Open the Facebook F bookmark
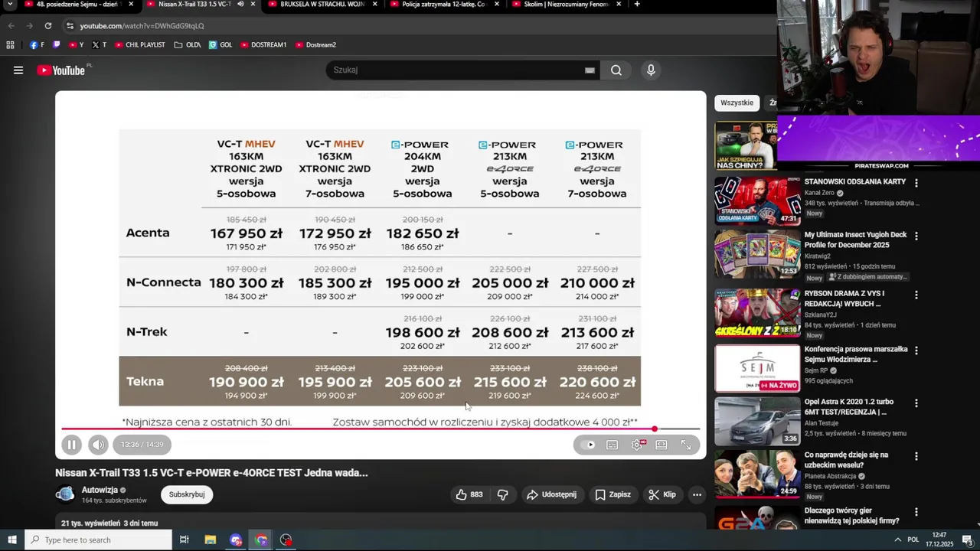 tap(37, 45)
